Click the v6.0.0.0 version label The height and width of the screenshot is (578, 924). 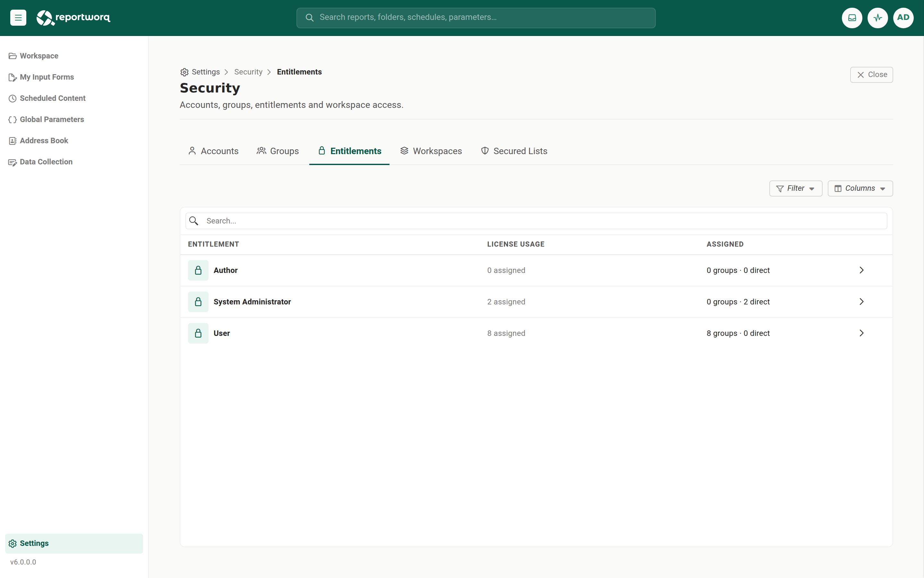point(23,562)
